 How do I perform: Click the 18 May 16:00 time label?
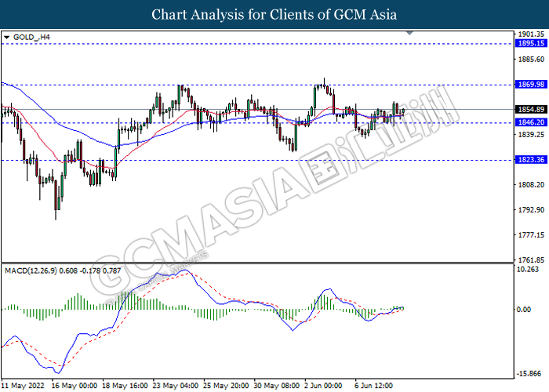tap(125, 386)
